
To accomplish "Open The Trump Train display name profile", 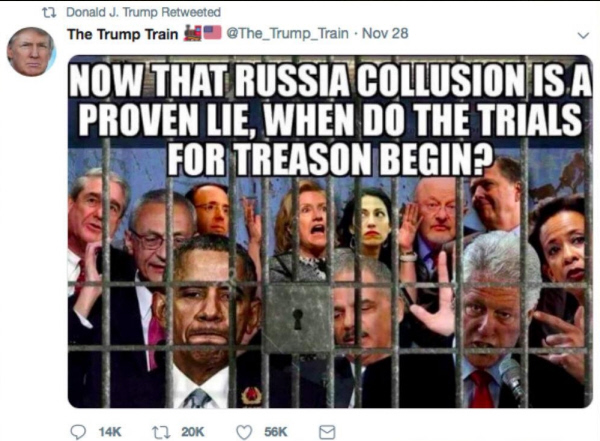I will [123, 34].
